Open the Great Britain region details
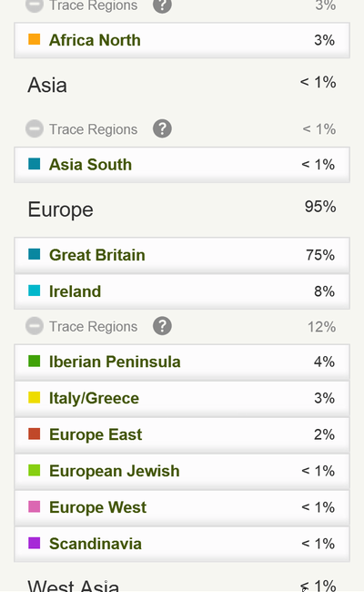 pos(182,255)
